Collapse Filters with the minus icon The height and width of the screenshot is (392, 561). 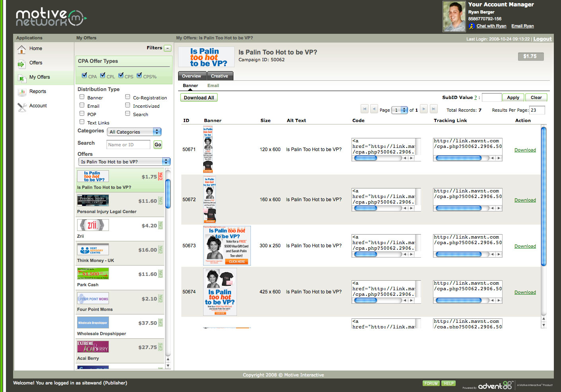[x=168, y=48]
